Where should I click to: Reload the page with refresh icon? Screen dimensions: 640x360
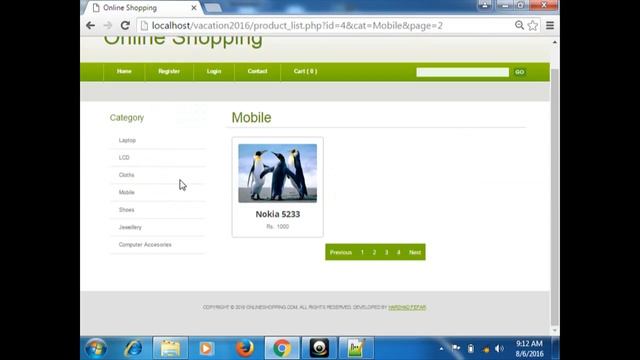pyautogui.click(x=125, y=25)
